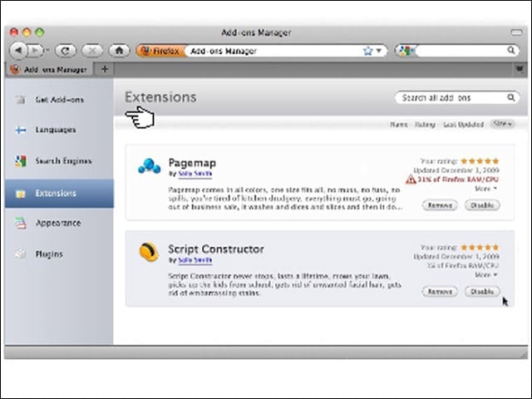Go back with the Back arrow button
The width and height of the screenshot is (532, 399).
click(18, 51)
